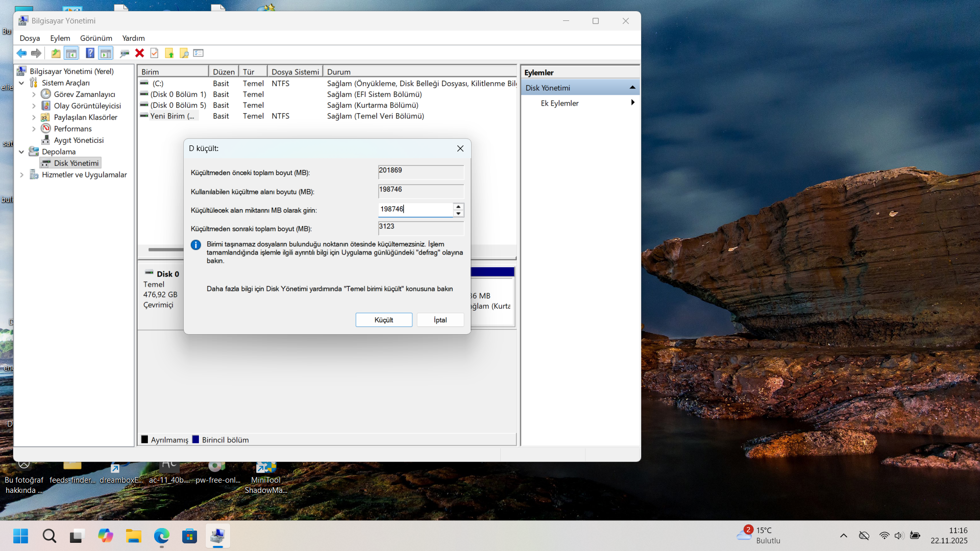The image size is (980, 551).
Task: Click the Up one level folder icon
Action: [56, 53]
